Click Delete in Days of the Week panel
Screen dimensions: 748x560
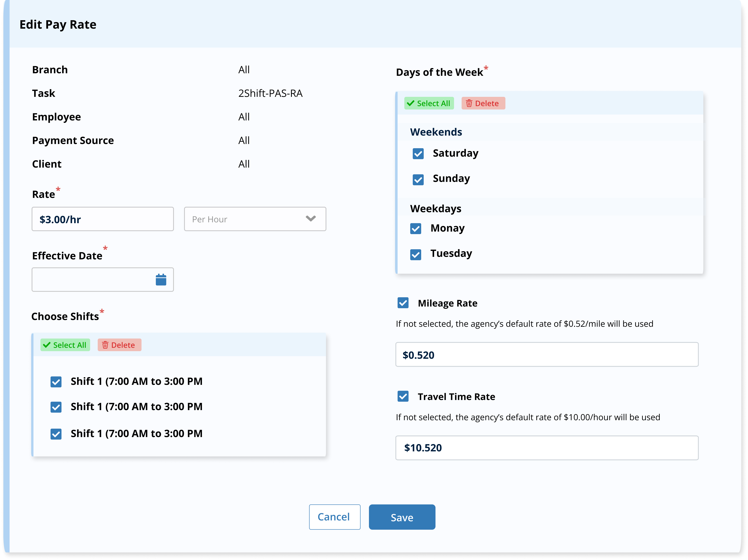click(x=483, y=103)
